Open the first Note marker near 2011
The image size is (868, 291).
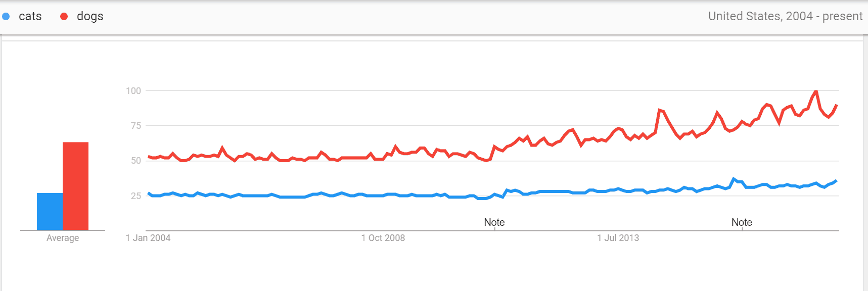coord(494,222)
